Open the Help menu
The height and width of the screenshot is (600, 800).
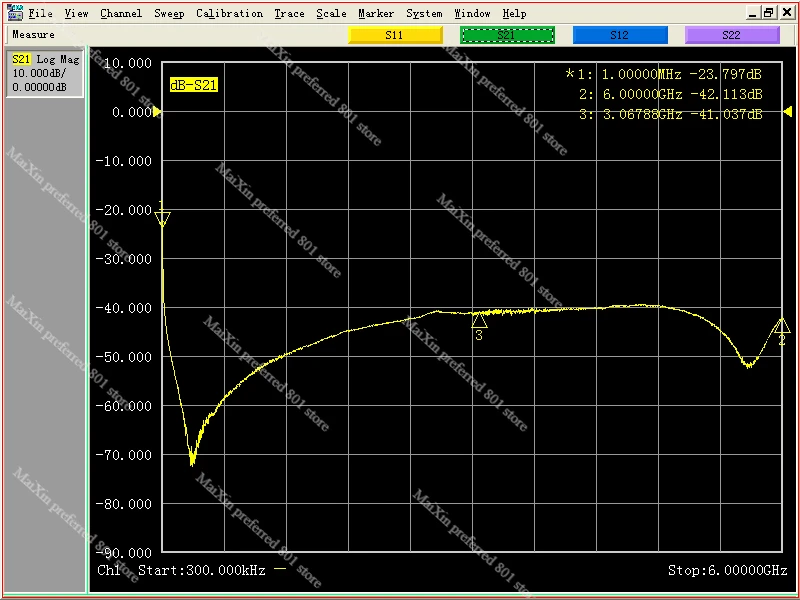tap(514, 13)
